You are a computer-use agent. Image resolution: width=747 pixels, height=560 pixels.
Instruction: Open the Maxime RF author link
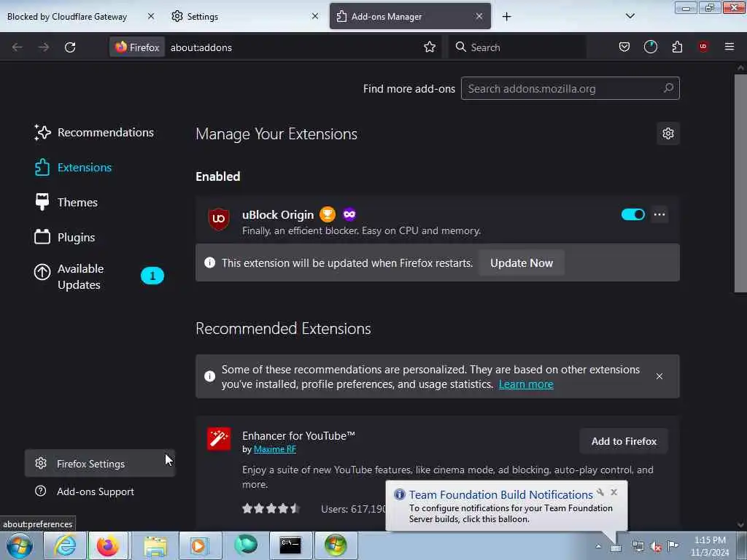pos(275,449)
